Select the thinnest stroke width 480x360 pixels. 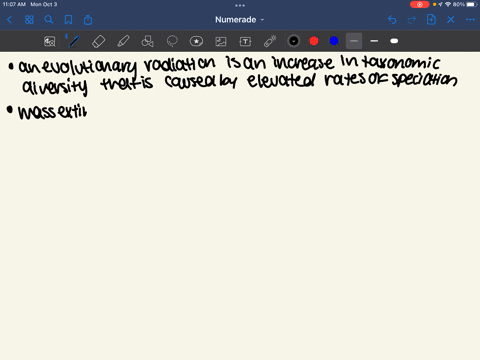click(354, 41)
